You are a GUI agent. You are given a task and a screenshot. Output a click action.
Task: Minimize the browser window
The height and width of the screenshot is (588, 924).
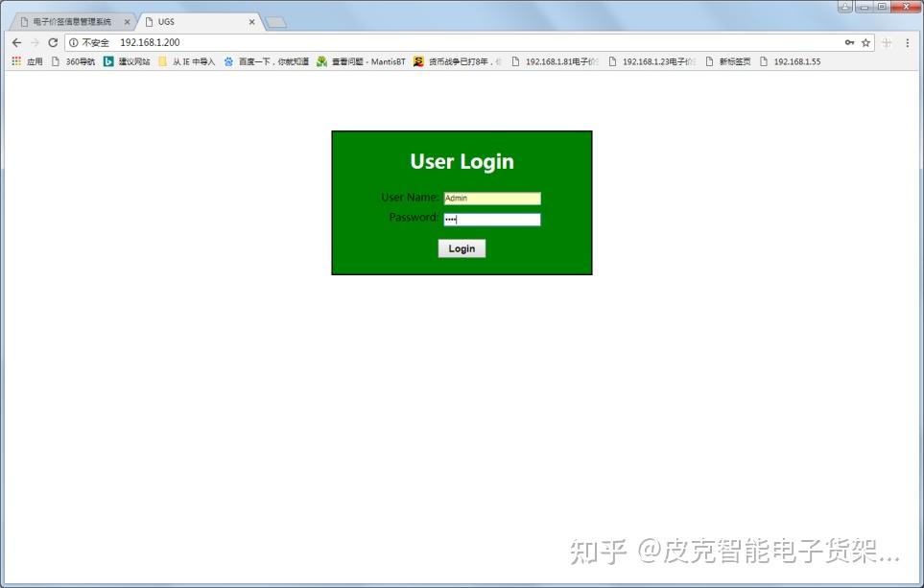pyautogui.click(x=865, y=7)
